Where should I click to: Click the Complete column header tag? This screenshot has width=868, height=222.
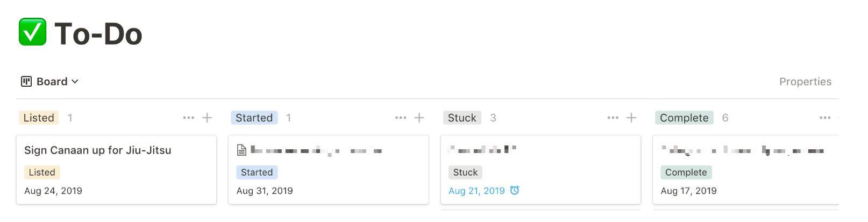tap(684, 117)
